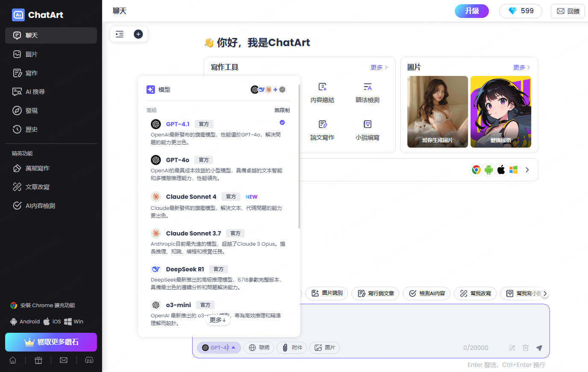This screenshot has height=372, width=588.
Task: Click the Win download link
Action: click(x=74, y=322)
